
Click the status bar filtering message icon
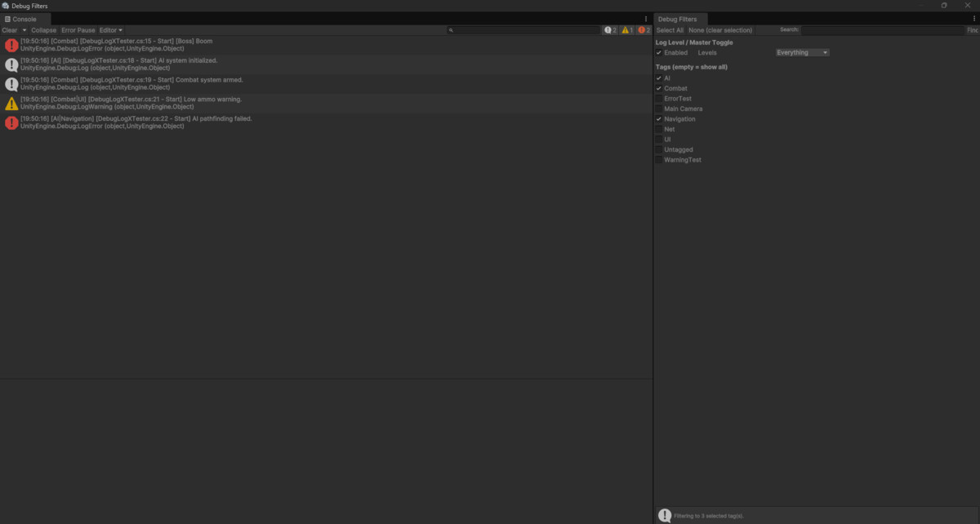point(664,515)
